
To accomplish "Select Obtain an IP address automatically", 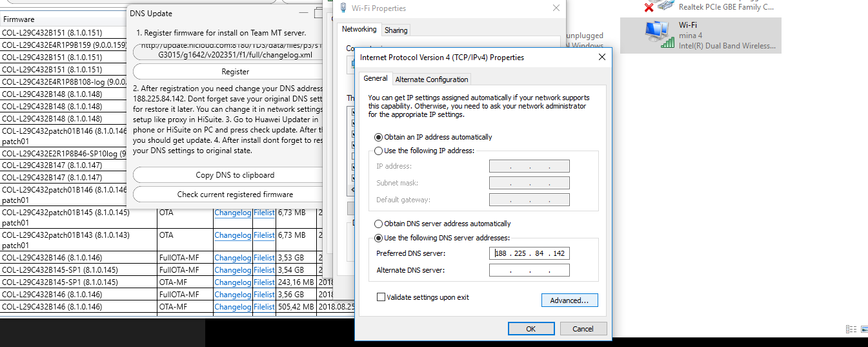I will tap(378, 137).
